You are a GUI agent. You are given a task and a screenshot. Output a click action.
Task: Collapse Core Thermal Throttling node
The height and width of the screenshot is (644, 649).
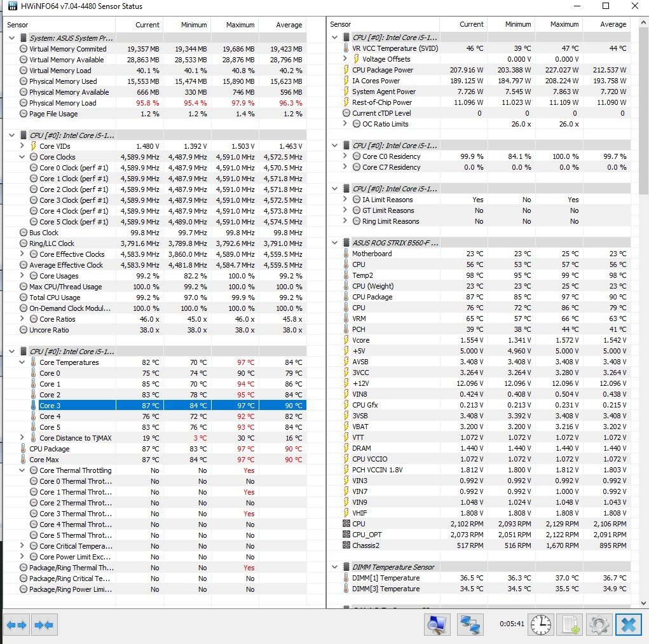click(x=22, y=470)
